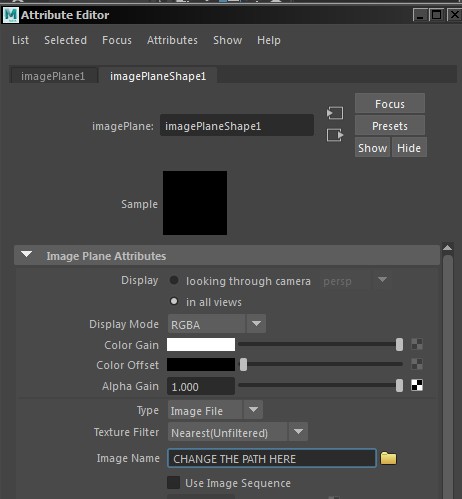
Task: Switch to the imagePlane1 tab
Action: tap(53, 76)
